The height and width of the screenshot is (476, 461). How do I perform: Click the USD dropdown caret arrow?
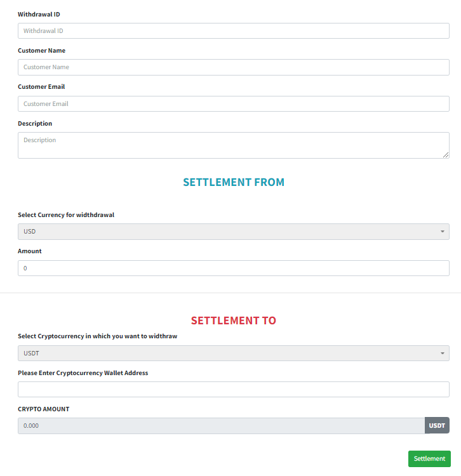[442, 232]
